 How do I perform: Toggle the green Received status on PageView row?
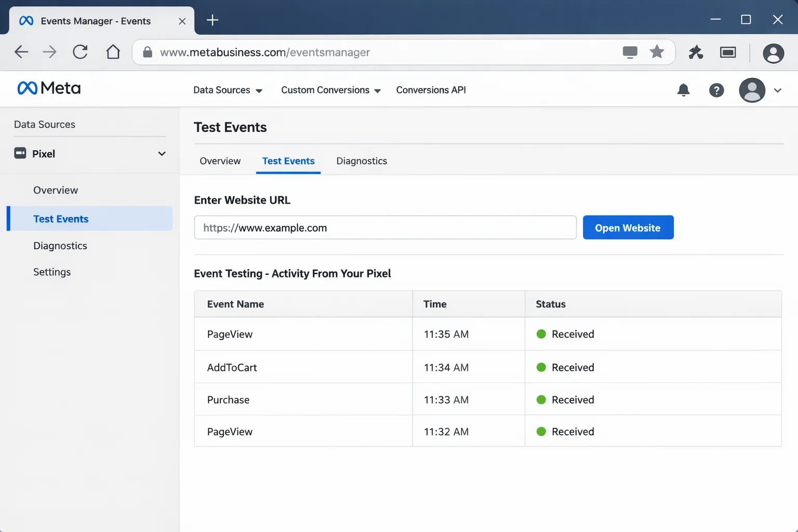coord(542,334)
